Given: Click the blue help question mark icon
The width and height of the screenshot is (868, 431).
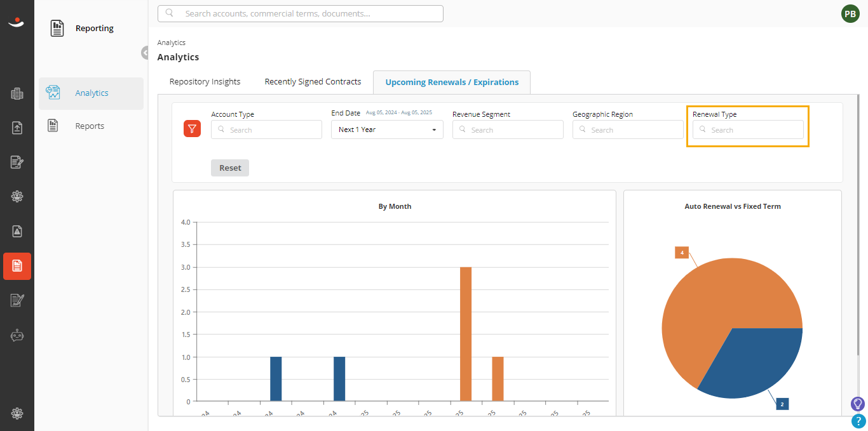Looking at the screenshot, I should (858, 421).
